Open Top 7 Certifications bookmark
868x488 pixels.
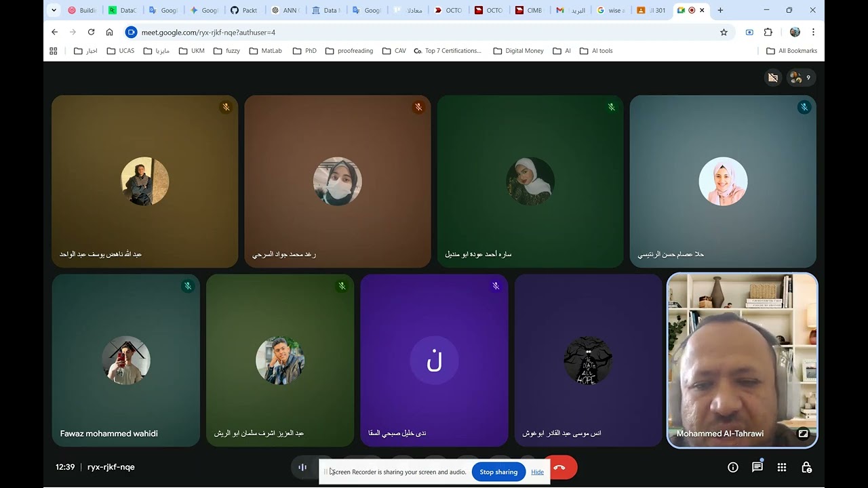click(x=448, y=51)
